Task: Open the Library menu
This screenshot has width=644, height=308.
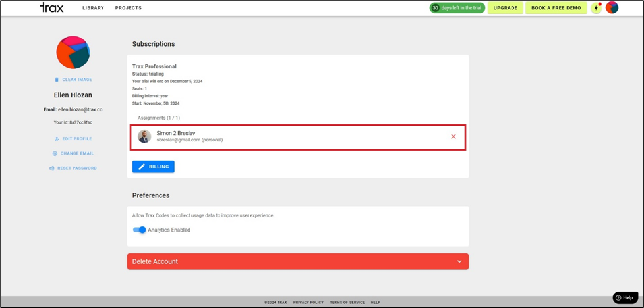Action: coord(93,8)
